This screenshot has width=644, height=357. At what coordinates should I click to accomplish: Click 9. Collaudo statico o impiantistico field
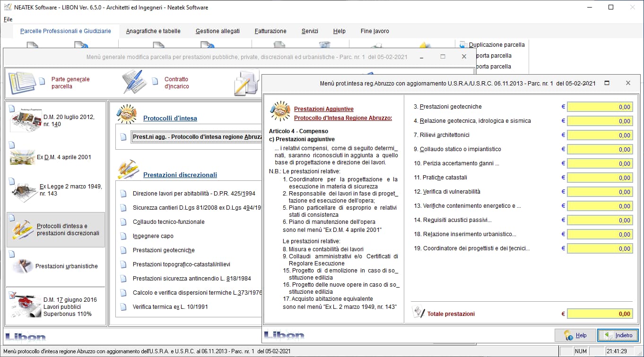tap(600, 150)
